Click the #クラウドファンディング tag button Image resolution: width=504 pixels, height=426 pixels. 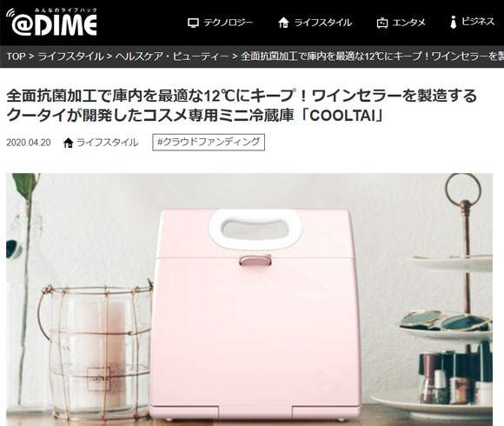coord(209,142)
